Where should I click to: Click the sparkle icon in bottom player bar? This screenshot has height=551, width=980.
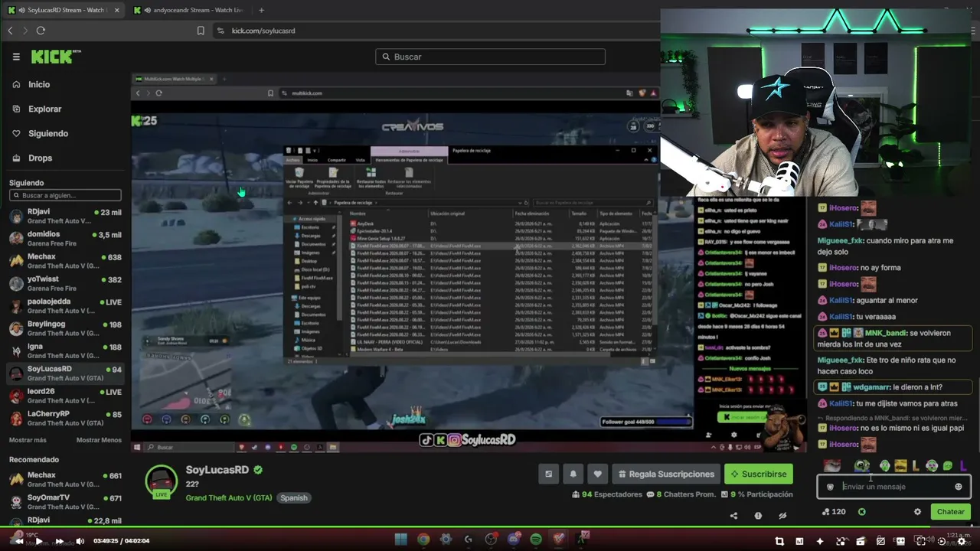[820, 541]
